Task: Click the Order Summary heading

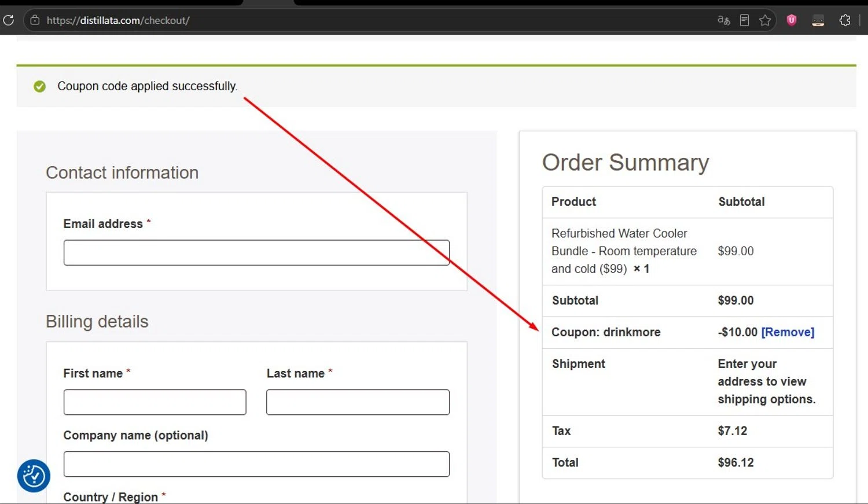Action: coord(626,163)
